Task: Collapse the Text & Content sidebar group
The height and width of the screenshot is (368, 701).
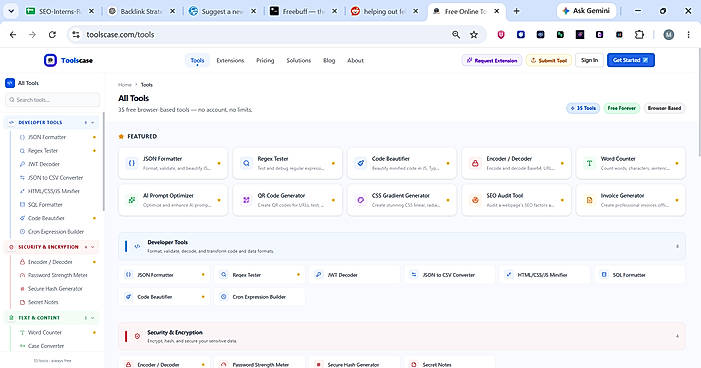Action: (93, 318)
